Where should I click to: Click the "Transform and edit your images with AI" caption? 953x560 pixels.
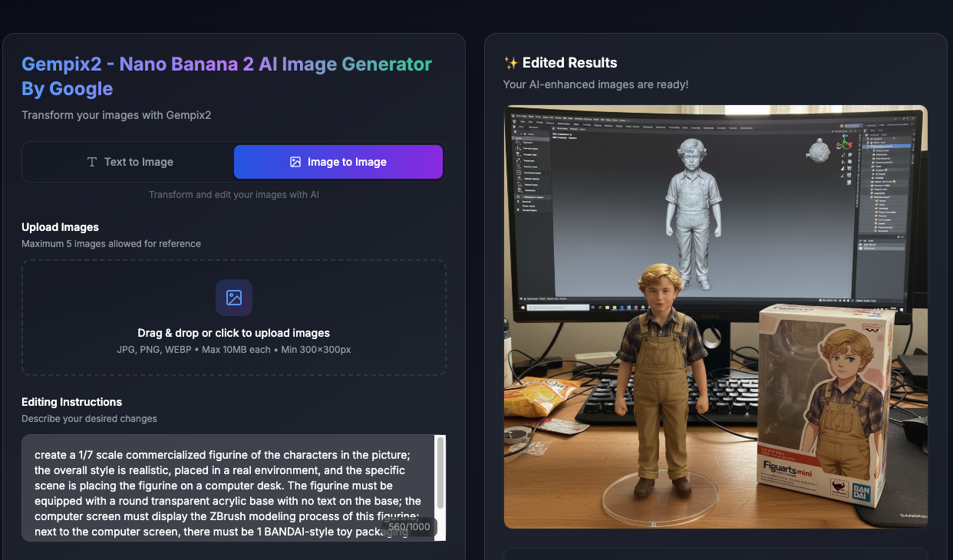point(233,194)
